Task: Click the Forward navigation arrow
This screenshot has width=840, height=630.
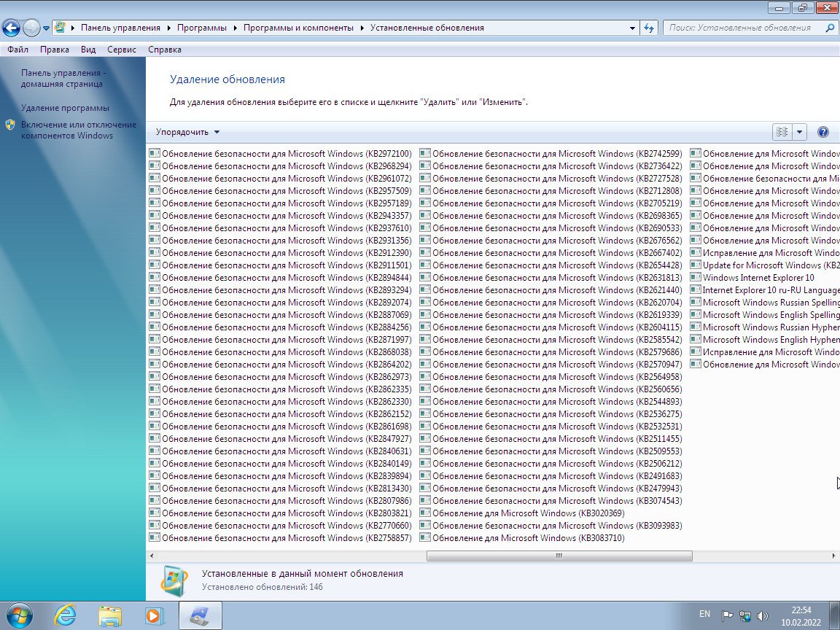Action: 31,28
